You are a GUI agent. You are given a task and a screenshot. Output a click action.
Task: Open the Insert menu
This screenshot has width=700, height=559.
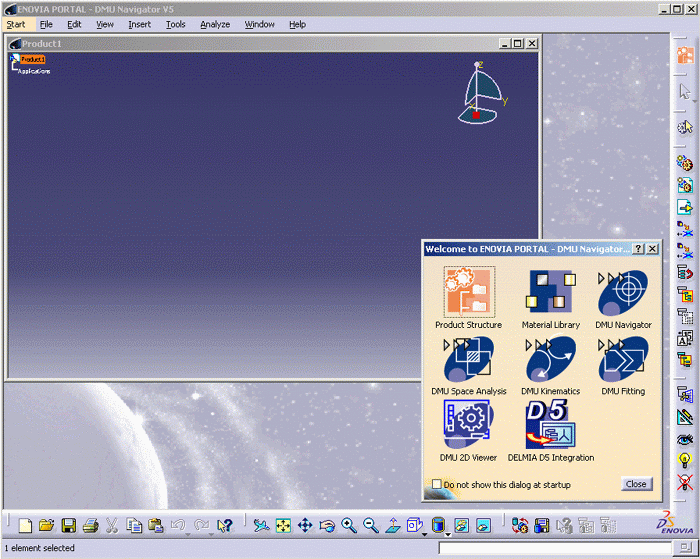[139, 25]
